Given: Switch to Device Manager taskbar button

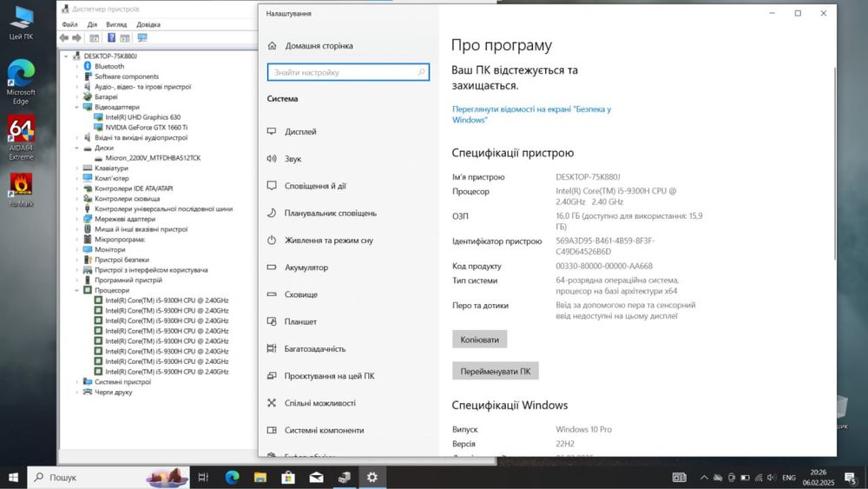Looking at the screenshot, I should (345, 477).
